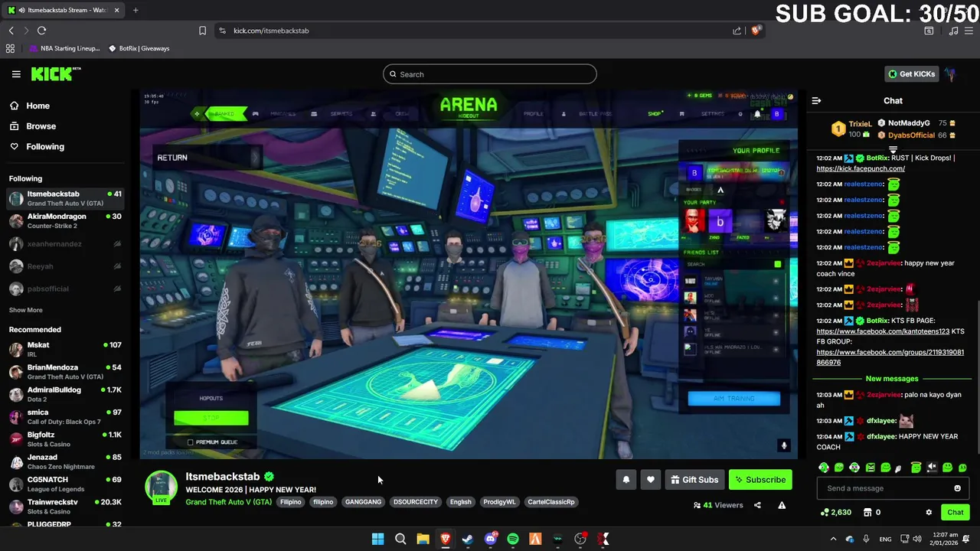This screenshot has height=551, width=980.
Task: Expand Following list with Show More
Action: (25, 310)
